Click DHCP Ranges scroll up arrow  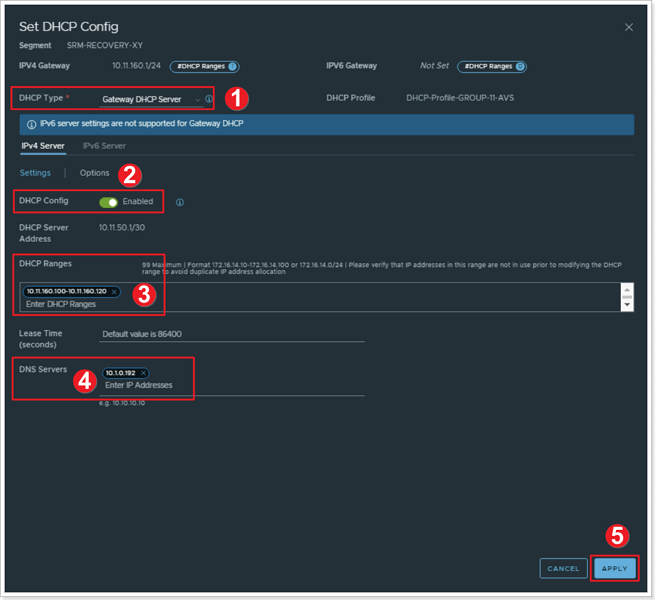627,289
